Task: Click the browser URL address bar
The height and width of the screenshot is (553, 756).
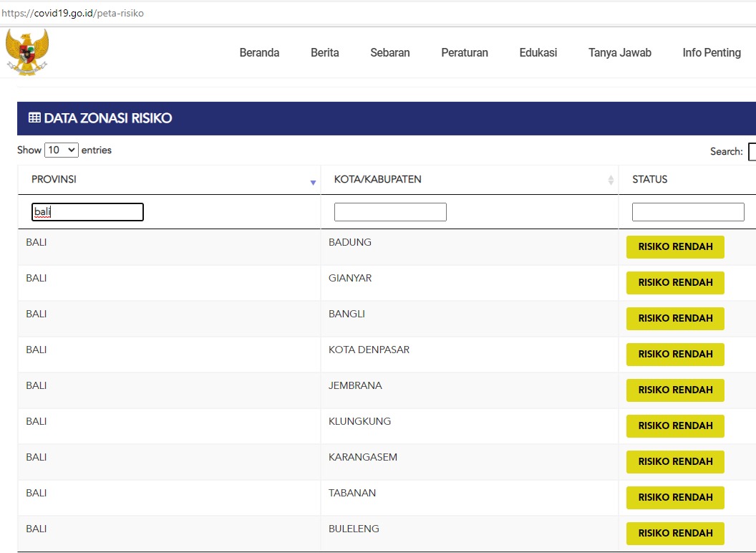Action: click(358, 13)
